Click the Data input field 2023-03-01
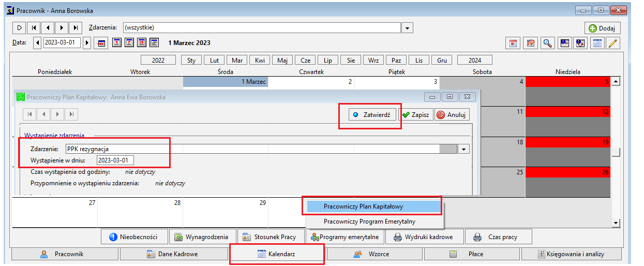Screen dimensions: 644x266 (x=62, y=42)
